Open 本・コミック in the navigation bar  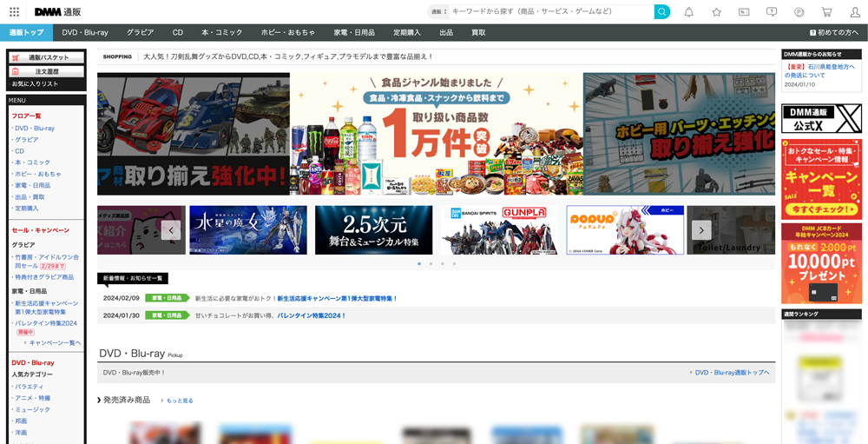coord(222,33)
